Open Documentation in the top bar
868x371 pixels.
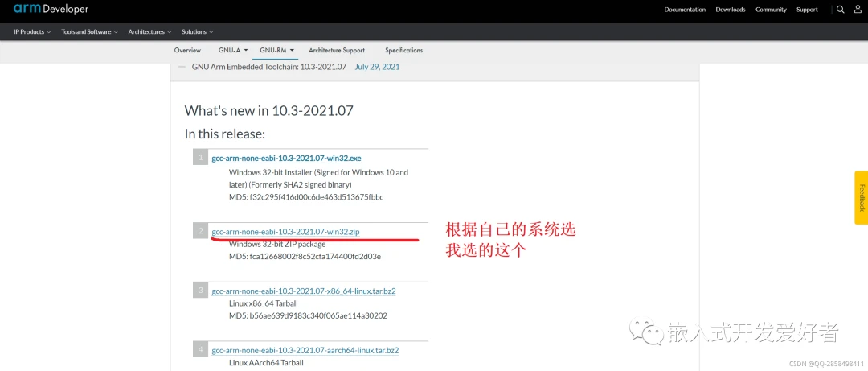click(x=685, y=10)
